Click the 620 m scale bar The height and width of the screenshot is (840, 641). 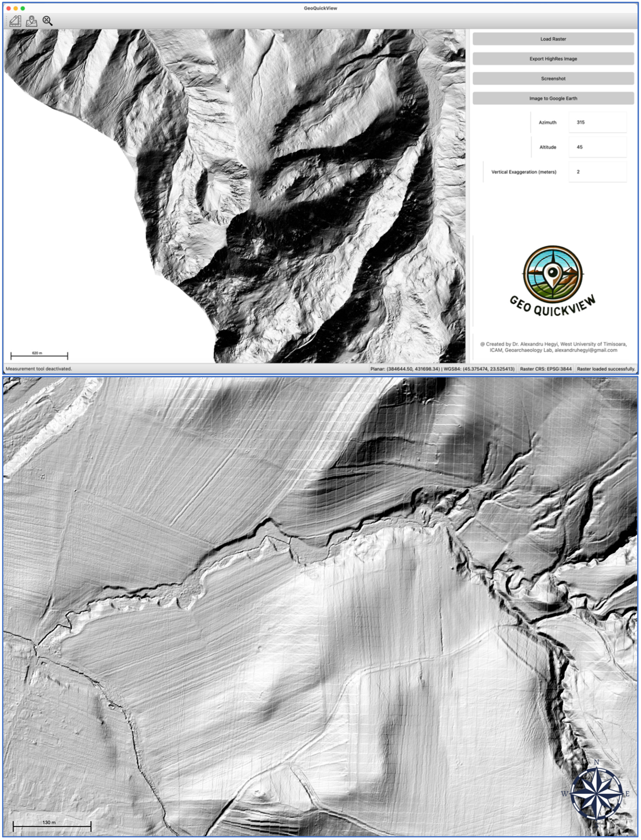[39, 355]
